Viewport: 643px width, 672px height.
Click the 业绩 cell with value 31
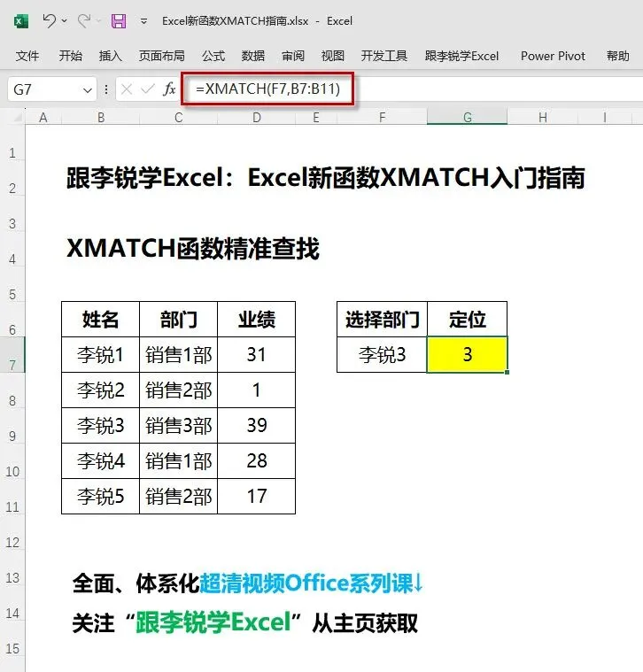(256, 355)
